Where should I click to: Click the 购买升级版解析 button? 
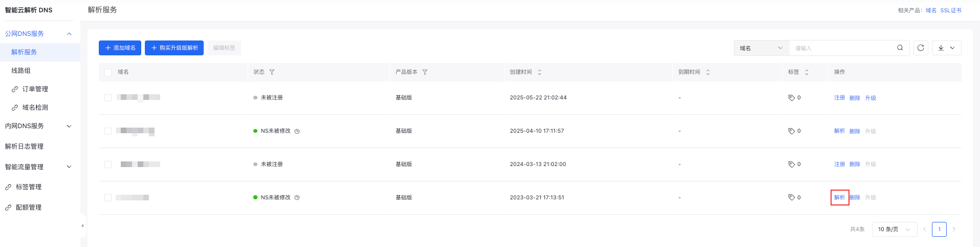pyautogui.click(x=174, y=48)
